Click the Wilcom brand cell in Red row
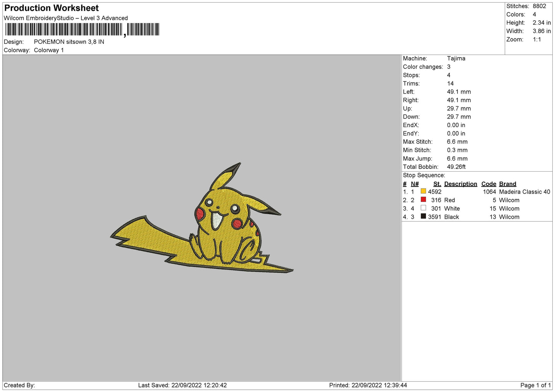The width and height of the screenshot is (555, 392). click(x=509, y=200)
